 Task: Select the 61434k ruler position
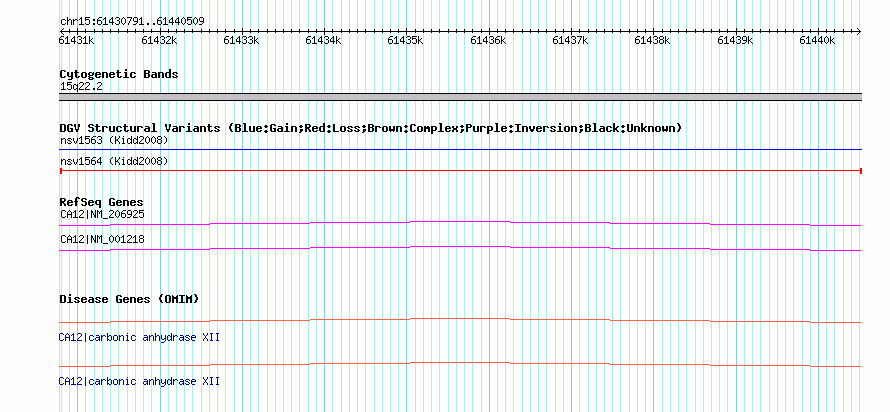(323, 40)
